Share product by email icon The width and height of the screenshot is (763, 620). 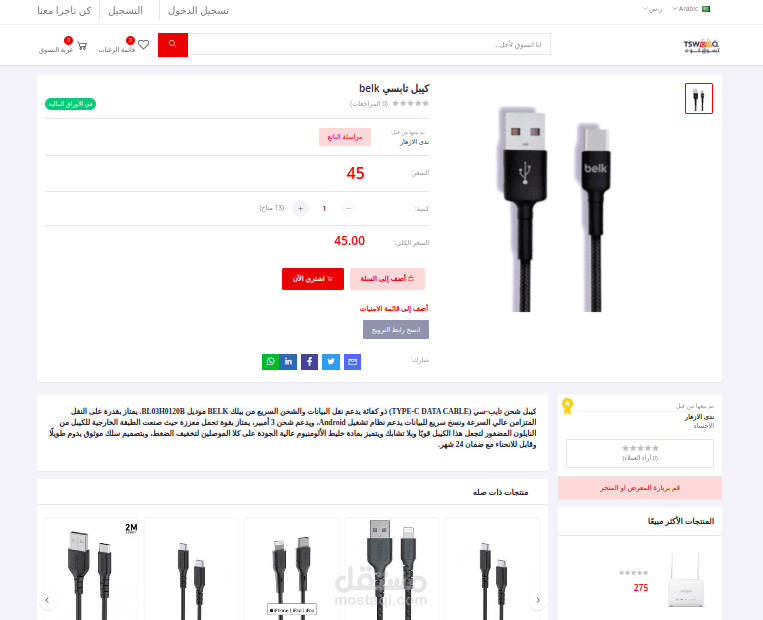point(352,362)
